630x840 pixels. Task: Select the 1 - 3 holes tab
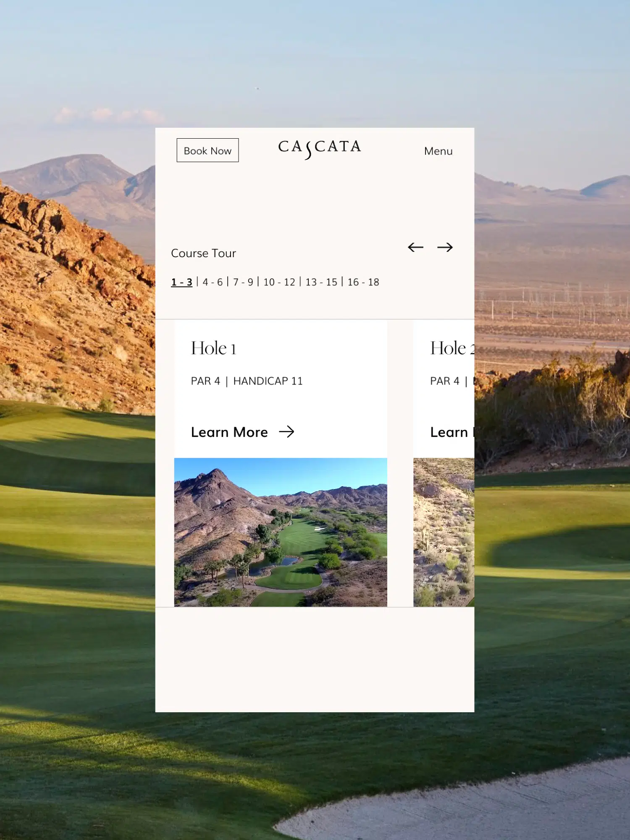click(x=181, y=282)
